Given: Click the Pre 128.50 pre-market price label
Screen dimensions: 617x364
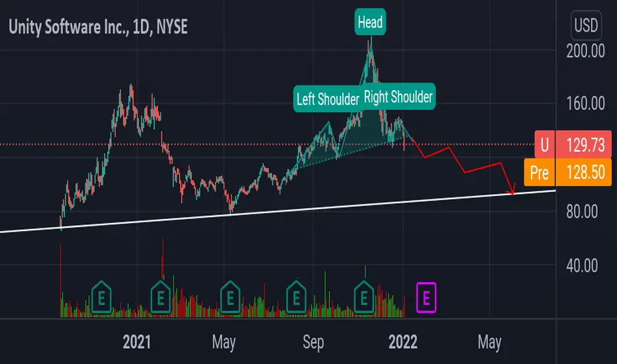Looking at the screenshot, I should (x=567, y=172).
